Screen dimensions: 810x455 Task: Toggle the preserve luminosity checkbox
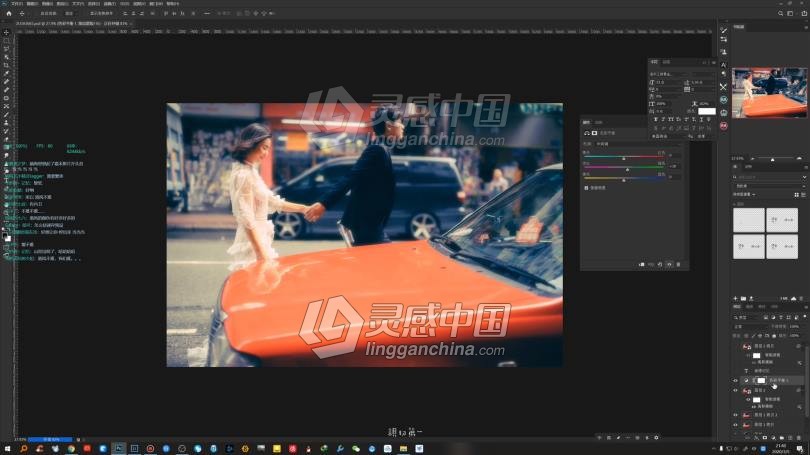pos(586,188)
